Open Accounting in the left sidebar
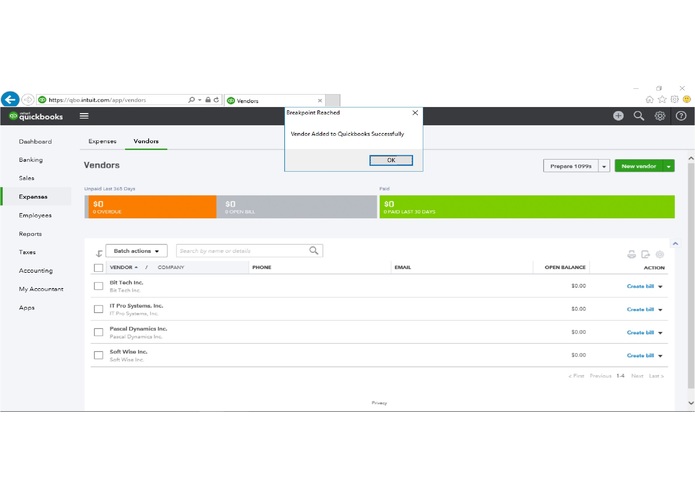Viewport: 695px width, 494px height. pyautogui.click(x=35, y=271)
